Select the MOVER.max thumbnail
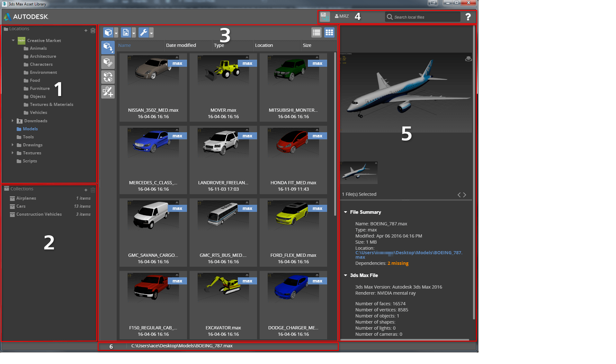 pyautogui.click(x=223, y=87)
